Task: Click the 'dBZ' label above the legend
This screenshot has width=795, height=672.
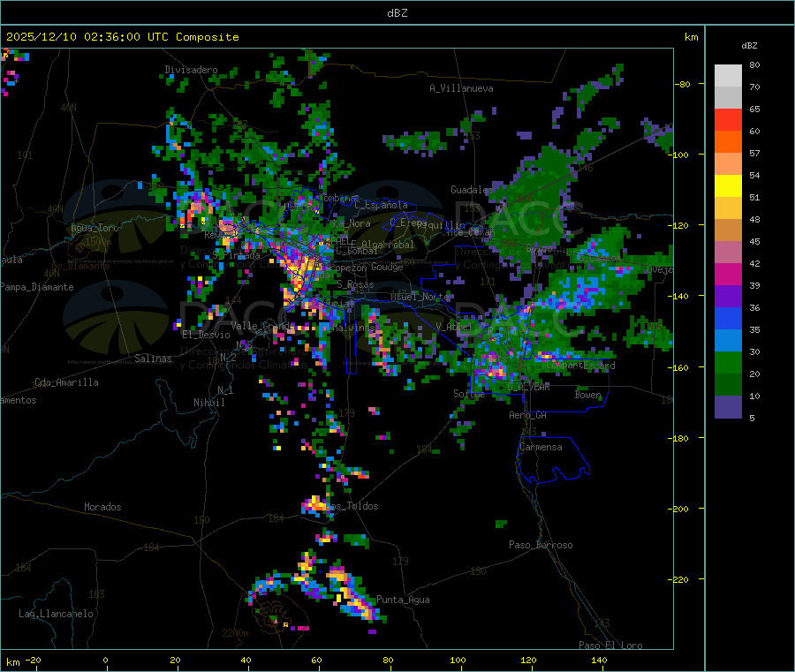Action: coord(749,46)
